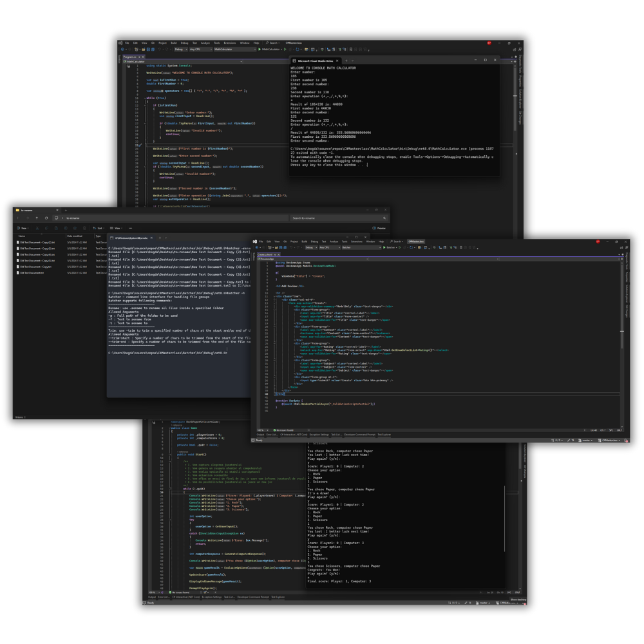
Task: Open the Sort dropdown in File Explorer
Action: point(99,228)
